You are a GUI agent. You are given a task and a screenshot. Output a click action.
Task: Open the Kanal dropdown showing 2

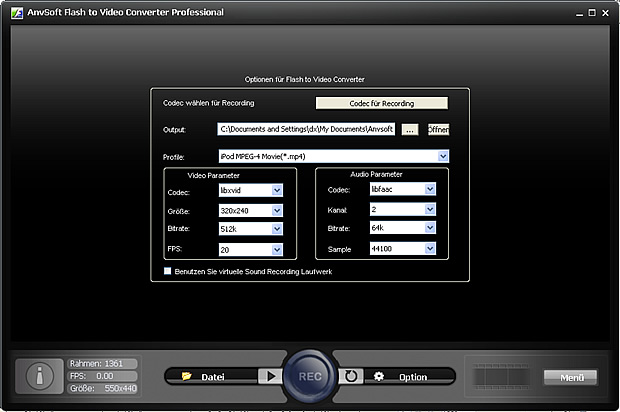click(x=430, y=209)
